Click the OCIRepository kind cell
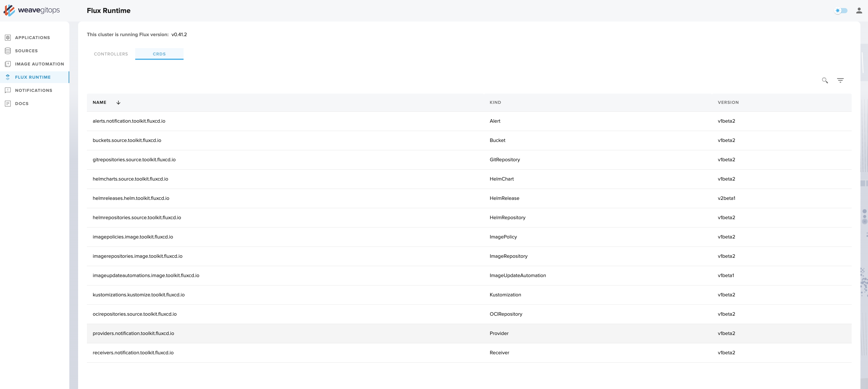Screen dimensions: 868x389 click(506, 314)
